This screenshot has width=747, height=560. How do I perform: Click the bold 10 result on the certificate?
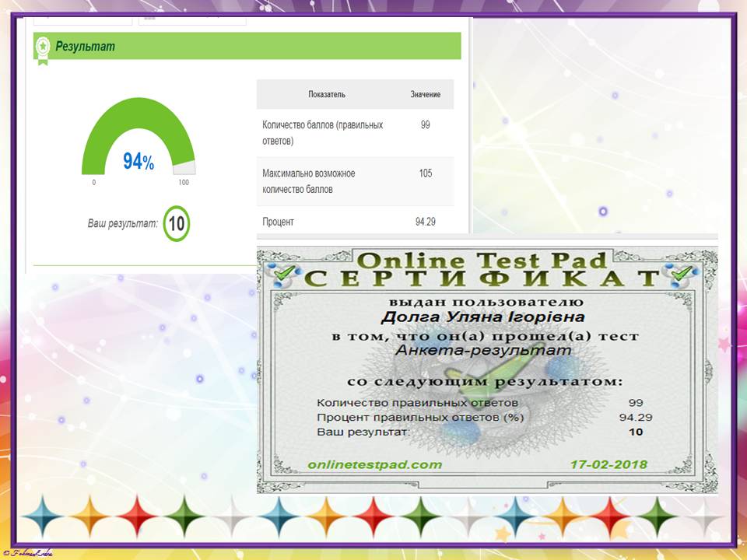click(x=636, y=432)
